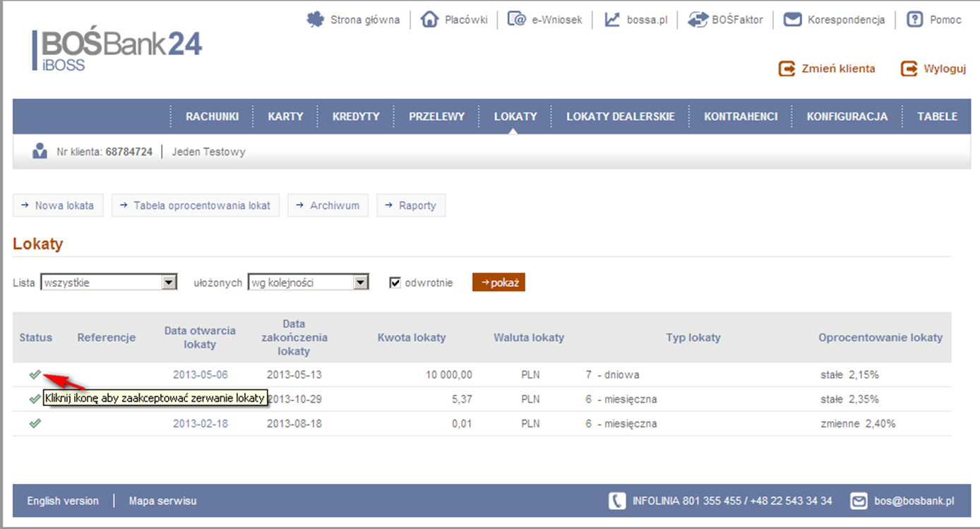Screen dimensions: 980x529
Task: Open the LOKATY DEALERSKIE menu
Action: tap(621, 117)
